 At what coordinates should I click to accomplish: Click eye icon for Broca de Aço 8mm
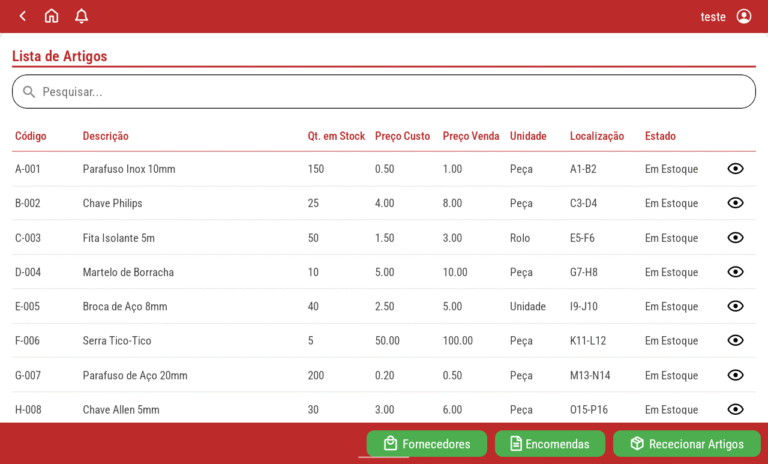pyautogui.click(x=735, y=306)
